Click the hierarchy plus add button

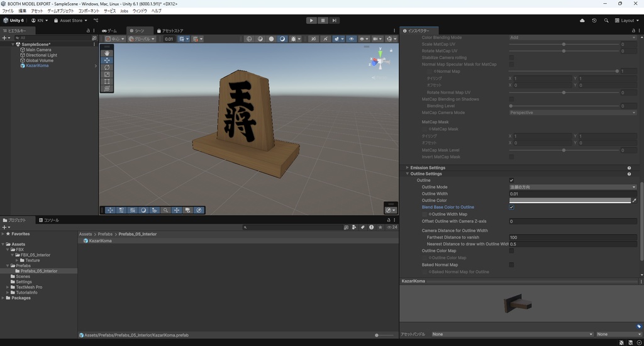click(x=5, y=38)
